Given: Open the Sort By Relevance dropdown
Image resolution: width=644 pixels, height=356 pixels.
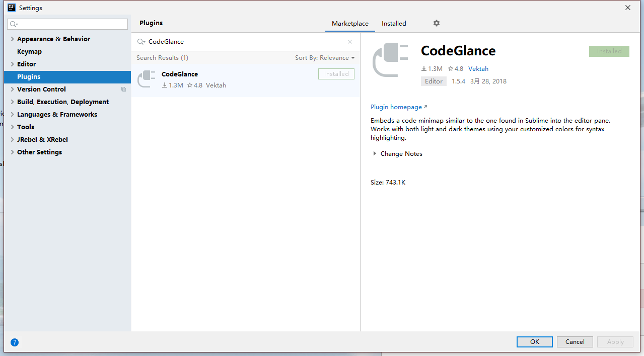Looking at the screenshot, I should point(325,58).
